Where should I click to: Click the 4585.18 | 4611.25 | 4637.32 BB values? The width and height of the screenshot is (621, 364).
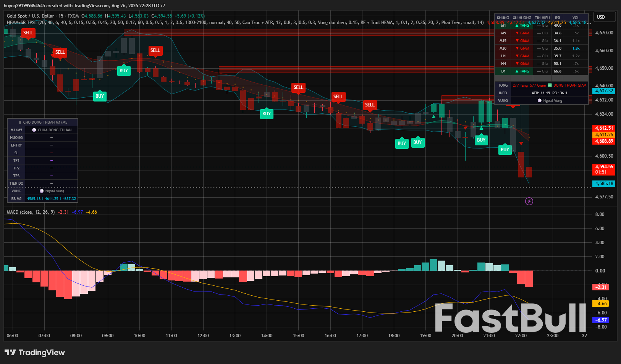(x=52, y=199)
